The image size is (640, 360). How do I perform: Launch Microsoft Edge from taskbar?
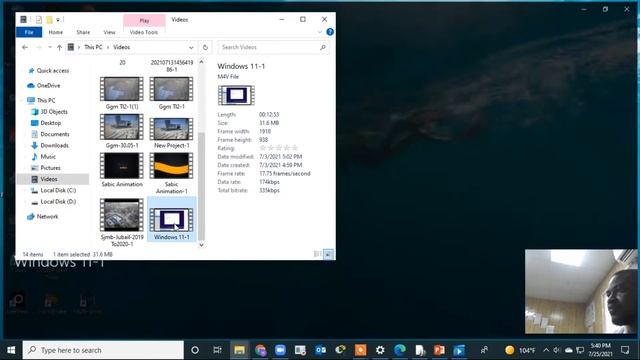pos(400,350)
